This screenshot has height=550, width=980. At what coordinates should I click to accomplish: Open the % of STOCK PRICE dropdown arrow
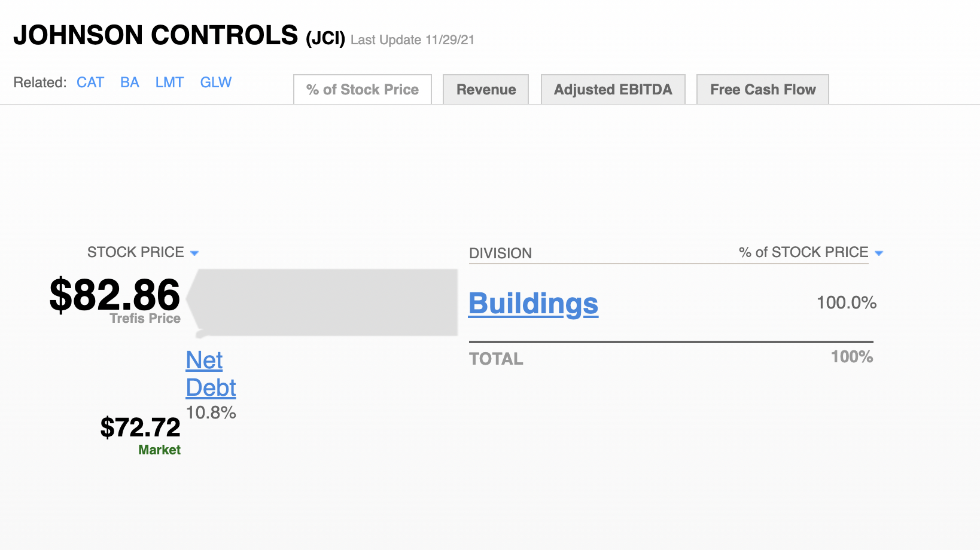[x=878, y=253]
